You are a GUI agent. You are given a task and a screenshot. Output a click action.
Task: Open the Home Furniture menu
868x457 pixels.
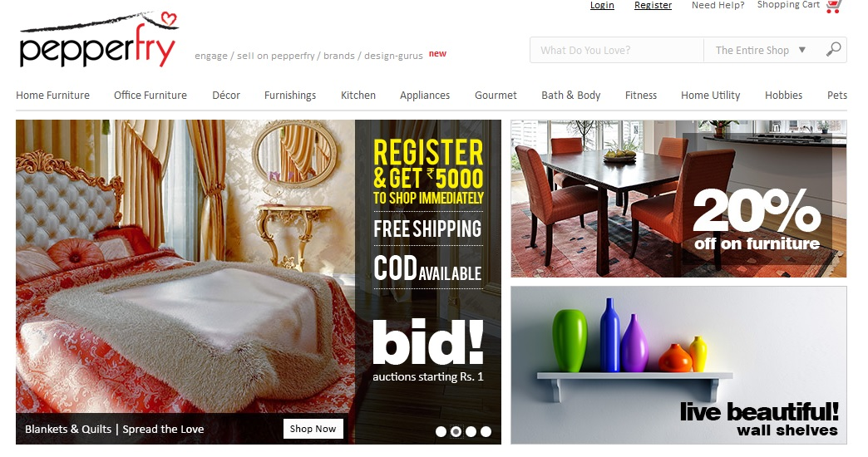pos(52,96)
